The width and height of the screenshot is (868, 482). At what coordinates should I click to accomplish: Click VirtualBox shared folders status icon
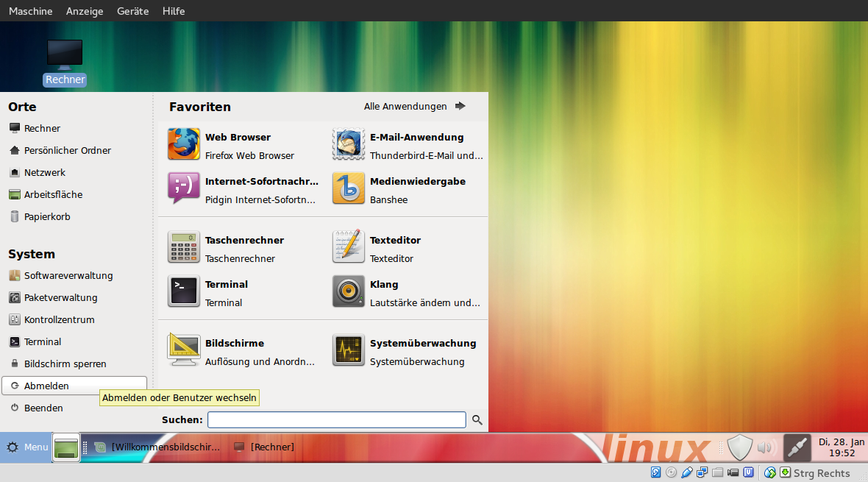click(x=718, y=472)
